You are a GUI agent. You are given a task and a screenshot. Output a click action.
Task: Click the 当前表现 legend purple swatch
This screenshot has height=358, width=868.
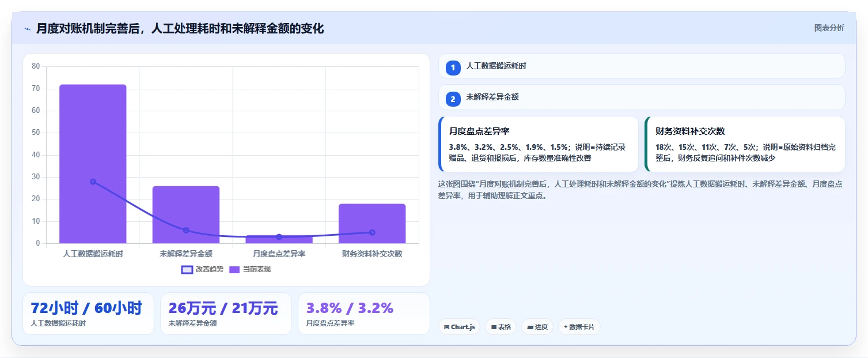234,269
